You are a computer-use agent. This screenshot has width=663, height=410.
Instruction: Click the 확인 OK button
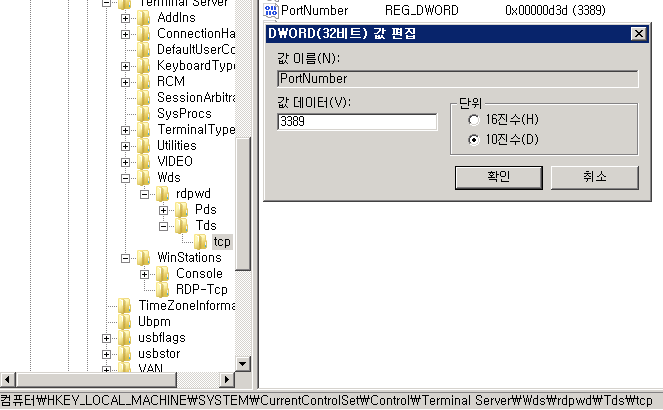pyautogui.click(x=499, y=178)
